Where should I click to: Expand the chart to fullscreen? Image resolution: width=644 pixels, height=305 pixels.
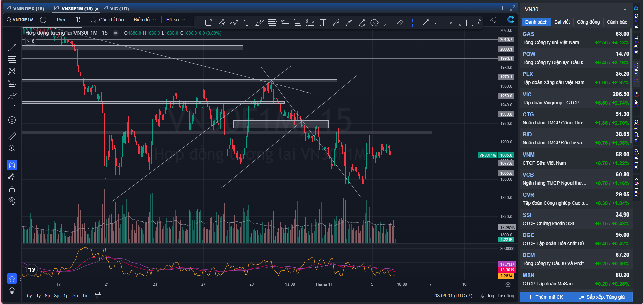point(512,8)
